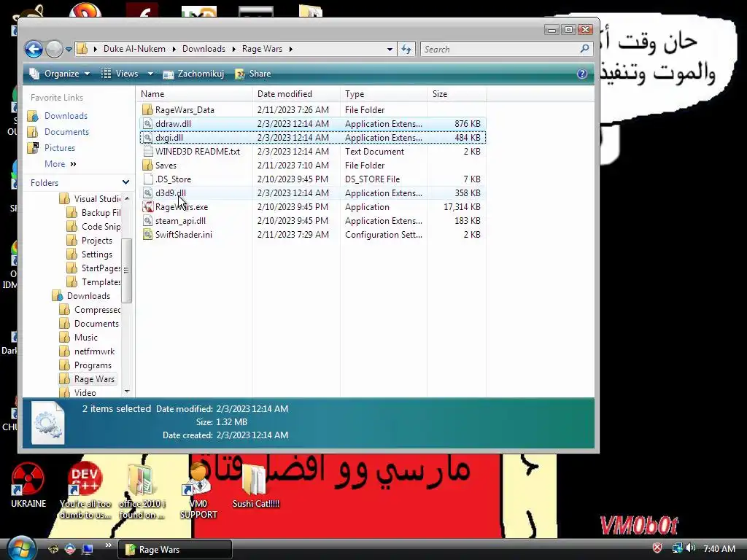Open the address bar history dropdown
This screenshot has height=560, width=747.
(x=390, y=49)
